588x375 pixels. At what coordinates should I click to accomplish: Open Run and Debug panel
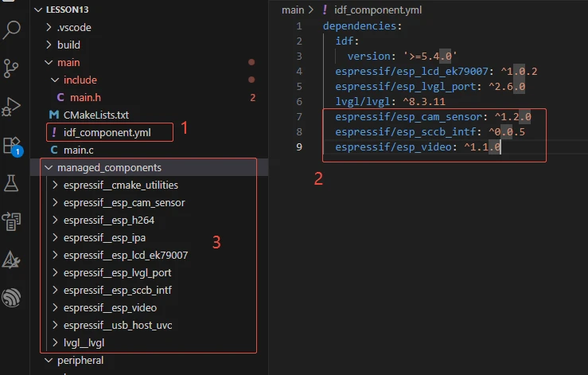tap(13, 107)
